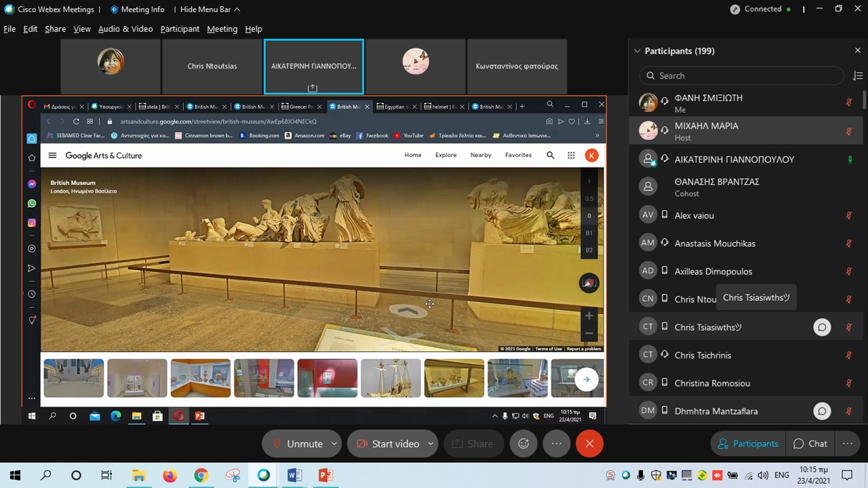Image resolution: width=868 pixels, height=488 pixels.
Task: Select the Christina Romosiou participant row
Action: [746, 383]
